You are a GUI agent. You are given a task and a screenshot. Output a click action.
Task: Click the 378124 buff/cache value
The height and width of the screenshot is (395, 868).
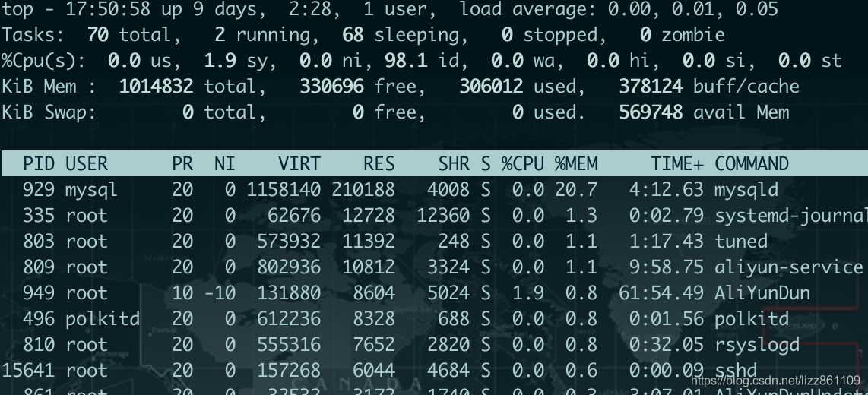click(651, 87)
